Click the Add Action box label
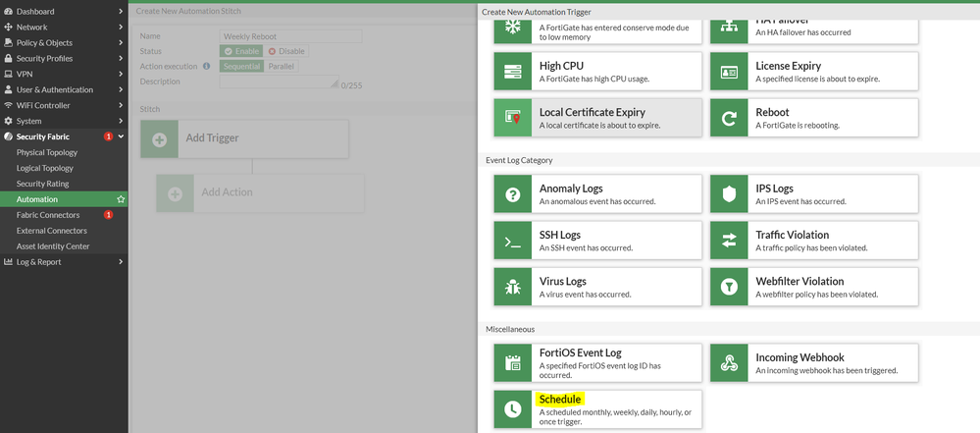 [227, 192]
